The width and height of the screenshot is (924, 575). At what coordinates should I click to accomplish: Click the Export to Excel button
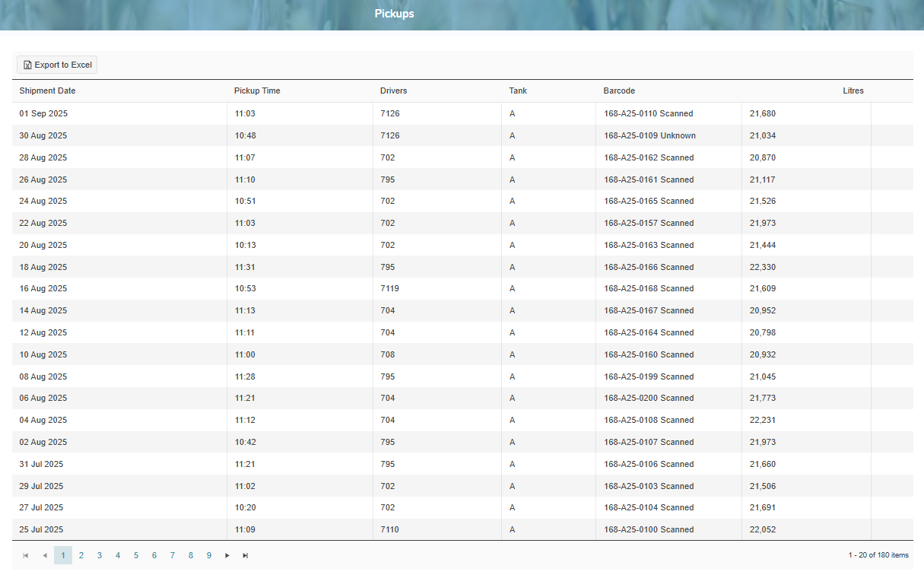click(x=56, y=65)
